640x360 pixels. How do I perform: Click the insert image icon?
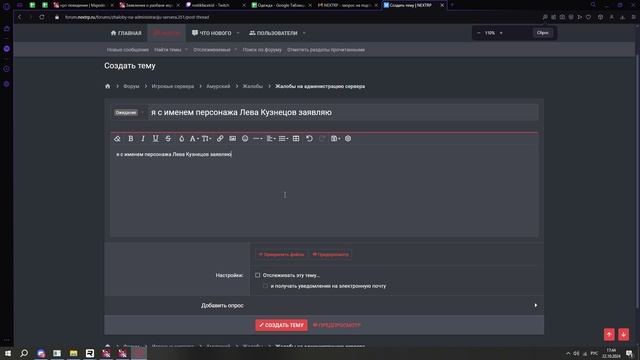[232, 139]
